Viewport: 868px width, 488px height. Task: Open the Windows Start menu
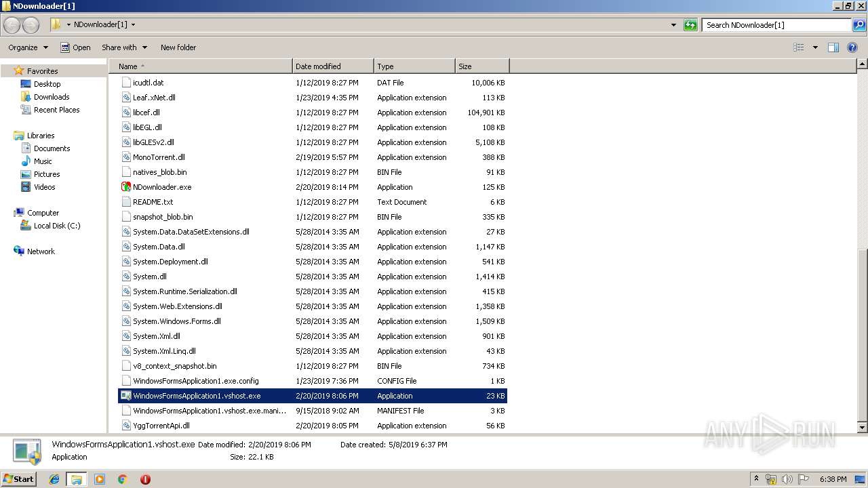19,479
